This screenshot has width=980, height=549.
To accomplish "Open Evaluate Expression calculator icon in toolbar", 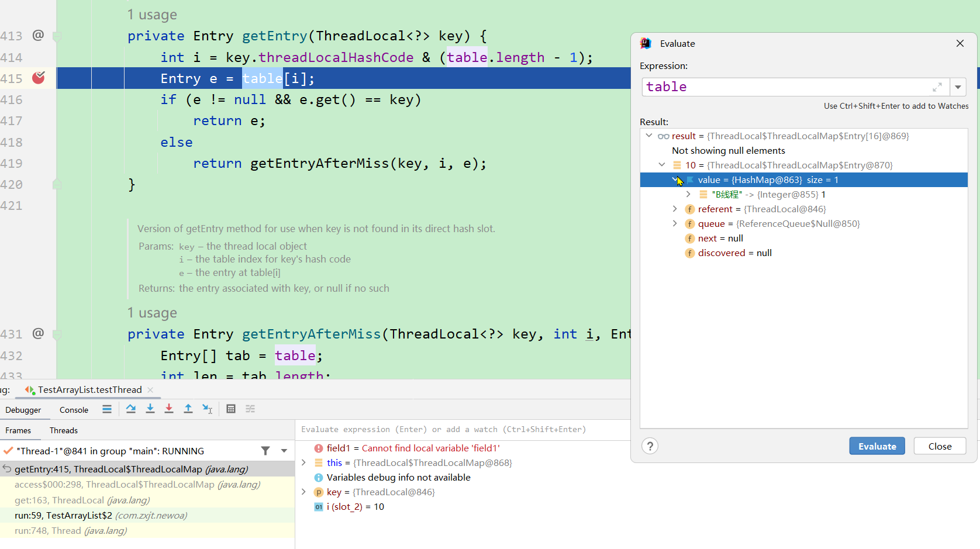I will coord(231,409).
